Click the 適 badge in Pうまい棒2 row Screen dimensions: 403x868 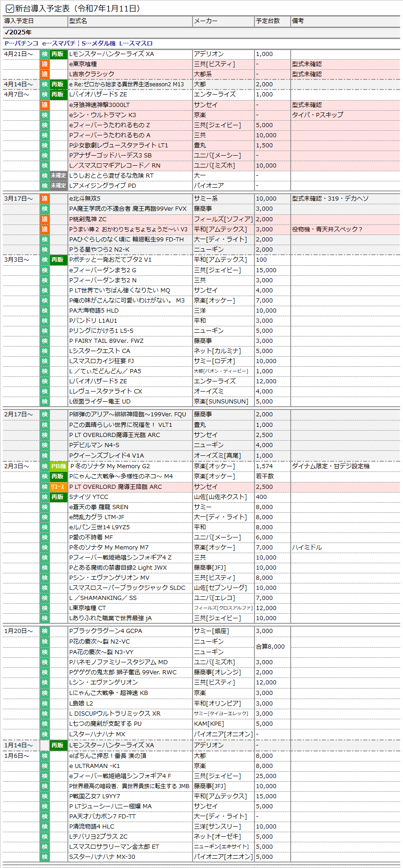coord(44,230)
